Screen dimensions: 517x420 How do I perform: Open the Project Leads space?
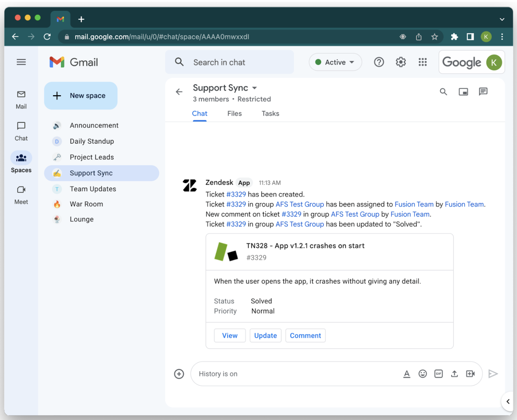click(x=102, y=157)
